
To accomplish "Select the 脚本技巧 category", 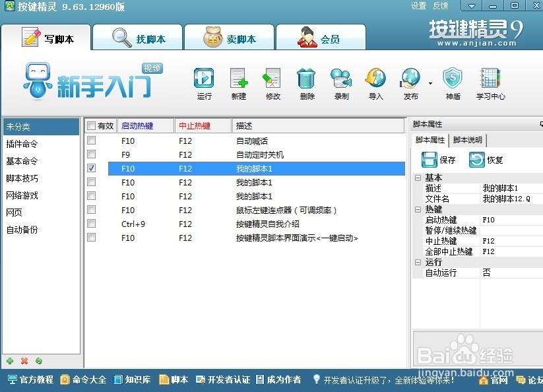I will coord(41,178).
